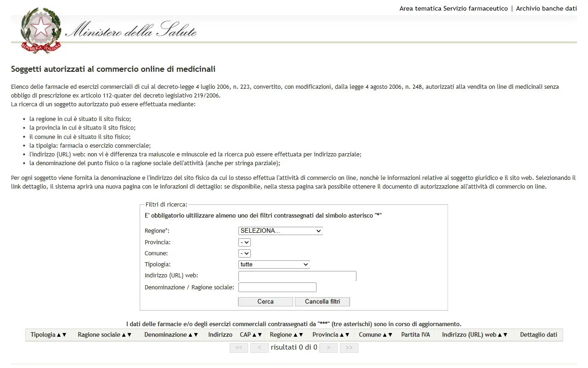This screenshot has width=588, height=368.
Task: Sort CAP column descending with down arrow
Action: point(260,335)
